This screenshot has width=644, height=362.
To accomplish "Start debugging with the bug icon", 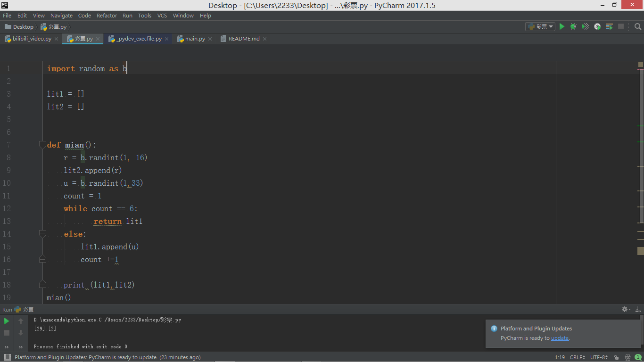I will [x=573, y=27].
